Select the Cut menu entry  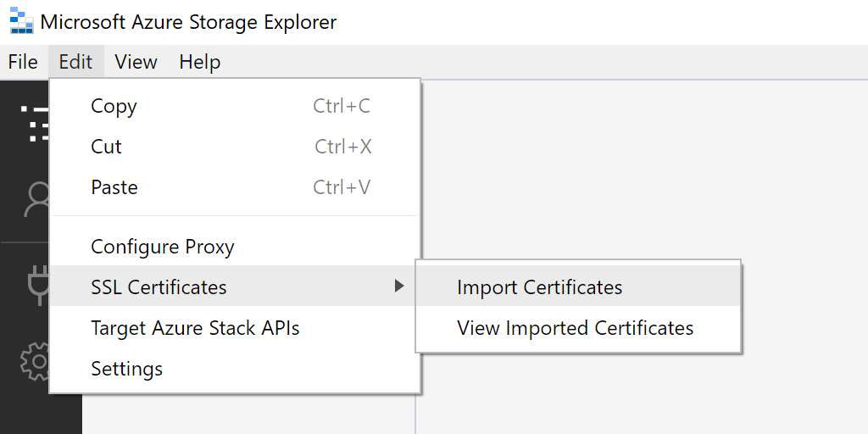click(x=107, y=147)
